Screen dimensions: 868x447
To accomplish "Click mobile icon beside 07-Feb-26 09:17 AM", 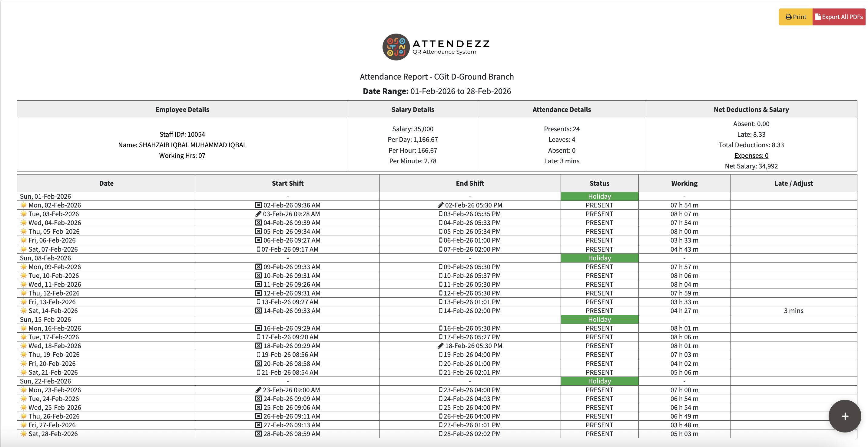I will tap(258, 250).
